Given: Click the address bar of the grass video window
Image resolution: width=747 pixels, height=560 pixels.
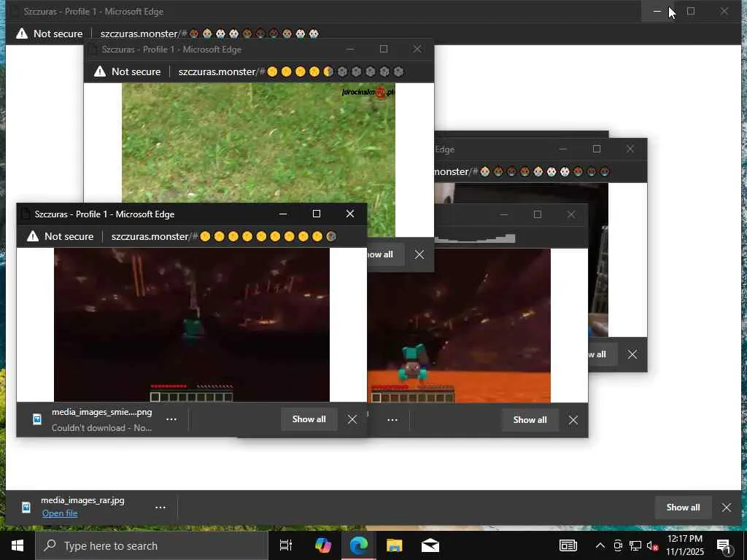Looking at the screenshot, I should coord(291,72).
